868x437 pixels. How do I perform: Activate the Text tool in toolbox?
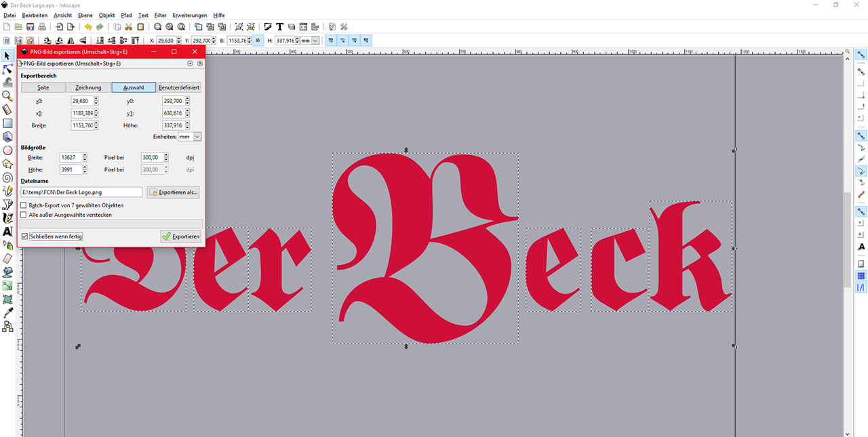7,232
